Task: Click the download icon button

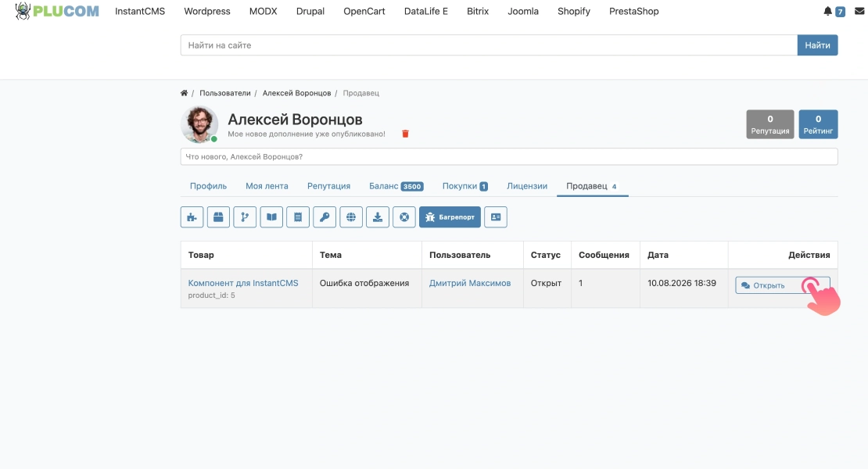Action: (378, 217)
